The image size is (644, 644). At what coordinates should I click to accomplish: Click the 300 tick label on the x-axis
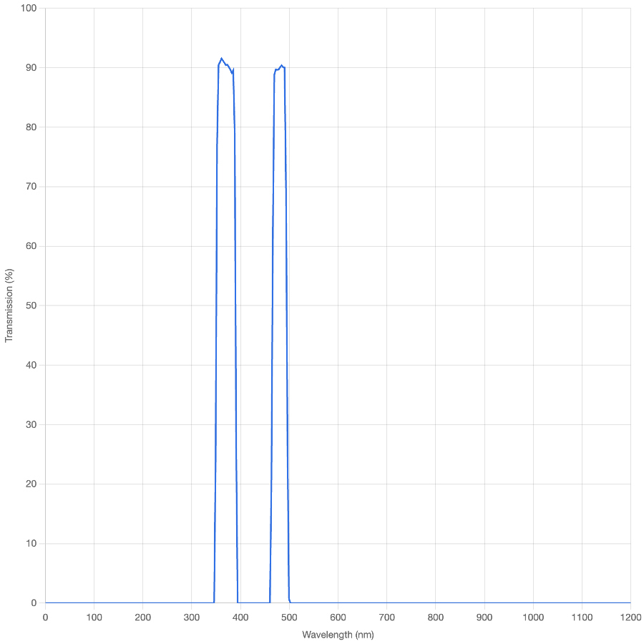[191, 615]
